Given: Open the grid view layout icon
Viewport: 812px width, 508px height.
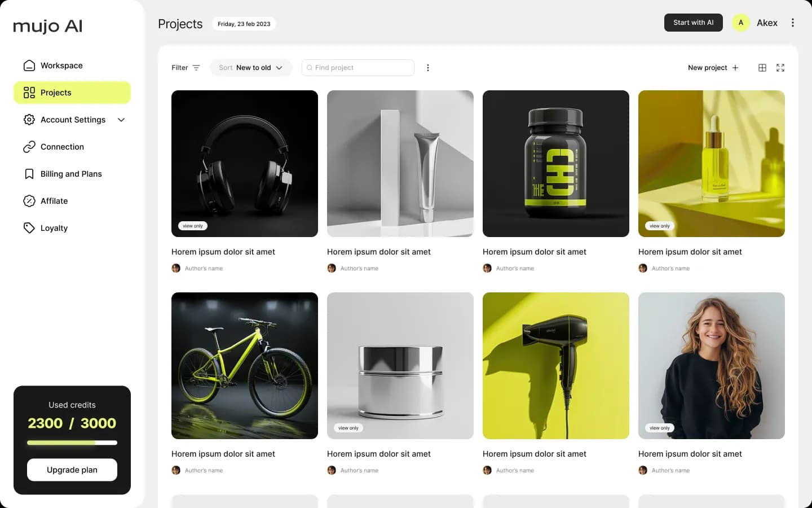Looking at the screenshot, I should (762, 68).
